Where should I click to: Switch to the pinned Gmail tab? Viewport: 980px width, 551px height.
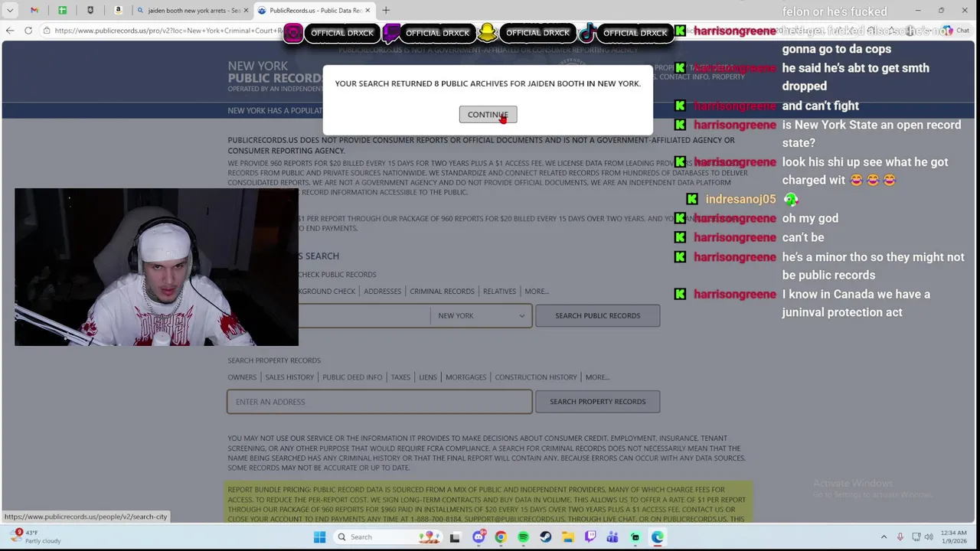34,10
